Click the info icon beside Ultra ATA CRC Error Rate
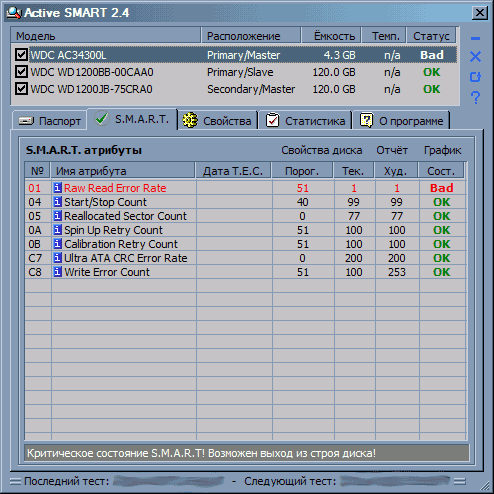Screen dimensions: 494x494 (x=57, y=258)
